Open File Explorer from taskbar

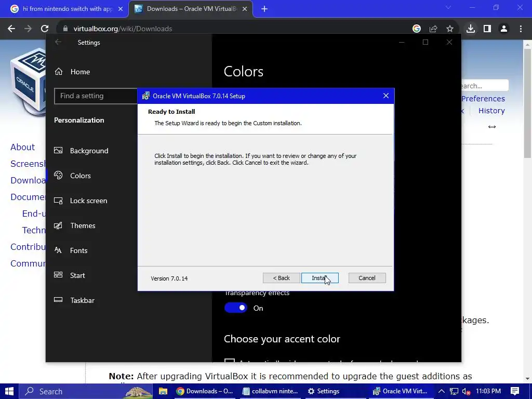(x=163, y=391)
